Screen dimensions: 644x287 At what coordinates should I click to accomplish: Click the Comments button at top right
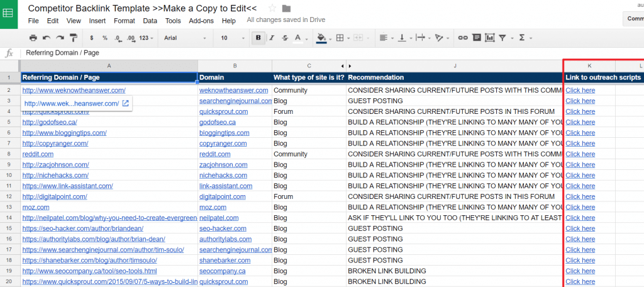point(633,18)
